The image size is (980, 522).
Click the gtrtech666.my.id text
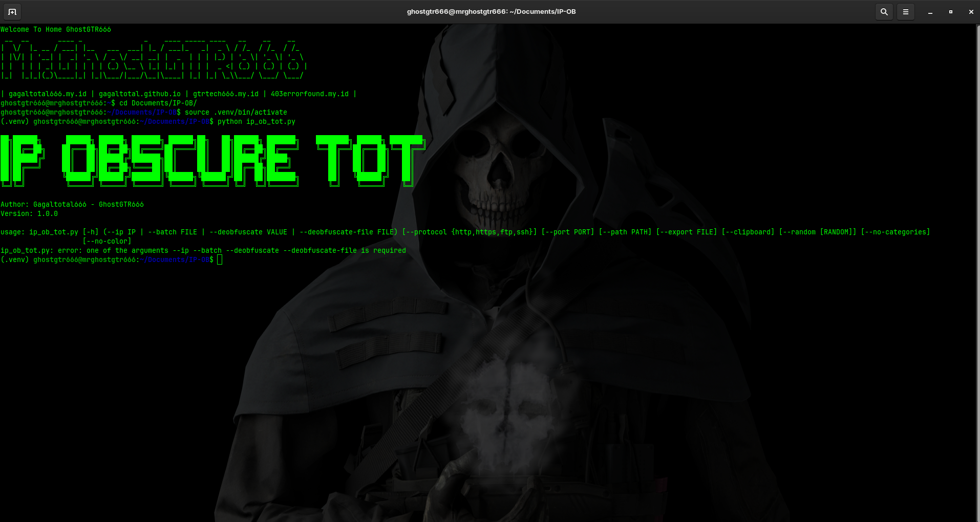pos(226,94)
